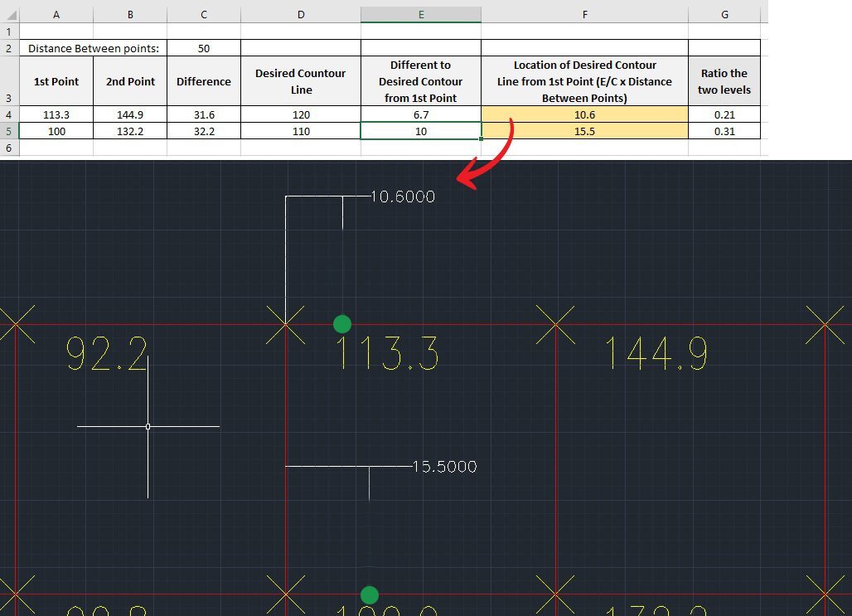Click the highlighted cell showing 10.6
The width and height of the screenshot is (852, 616).
tap(584, 114)
